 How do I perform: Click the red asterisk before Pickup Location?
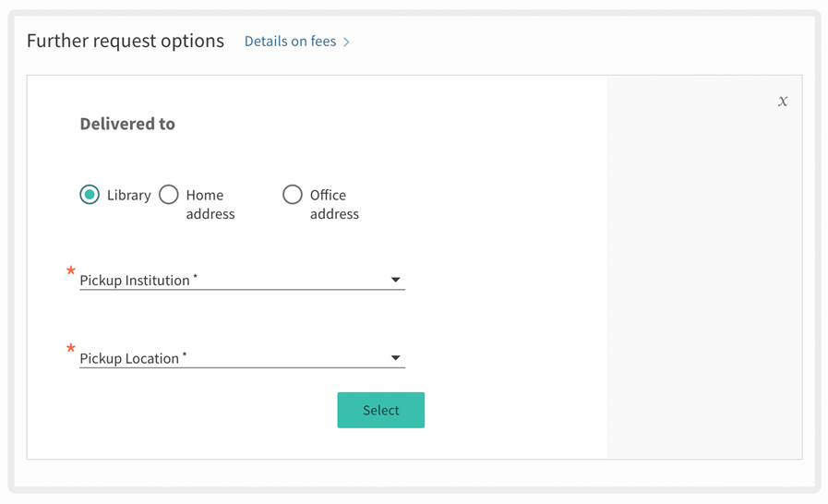tap(71, 350)
